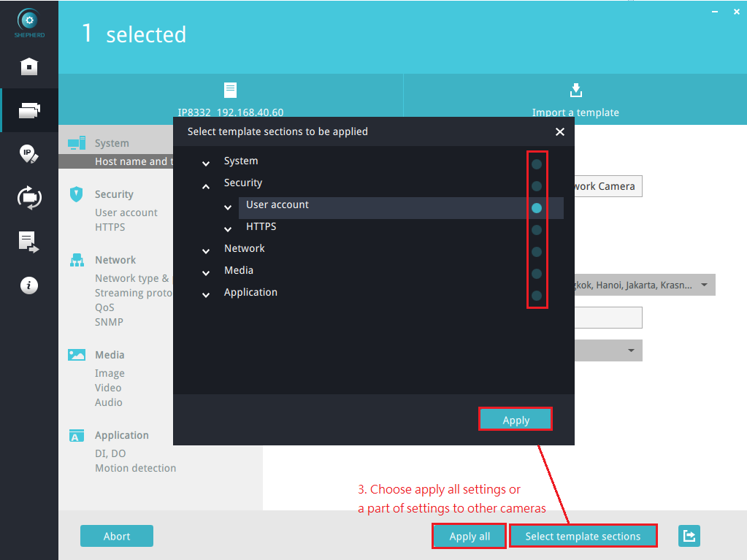This screenshot has height=560, width=747.
Task: Open the camera firmware update tool
Action: pos(29,198)
